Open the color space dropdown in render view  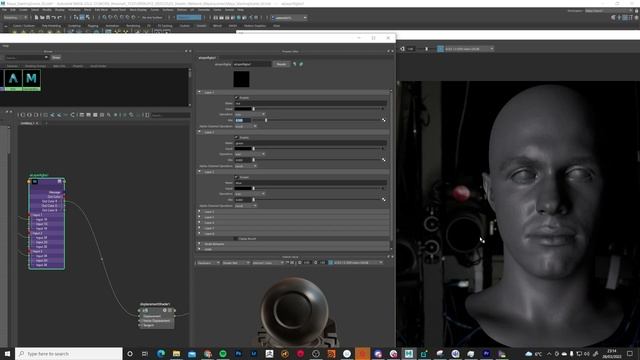469,49
